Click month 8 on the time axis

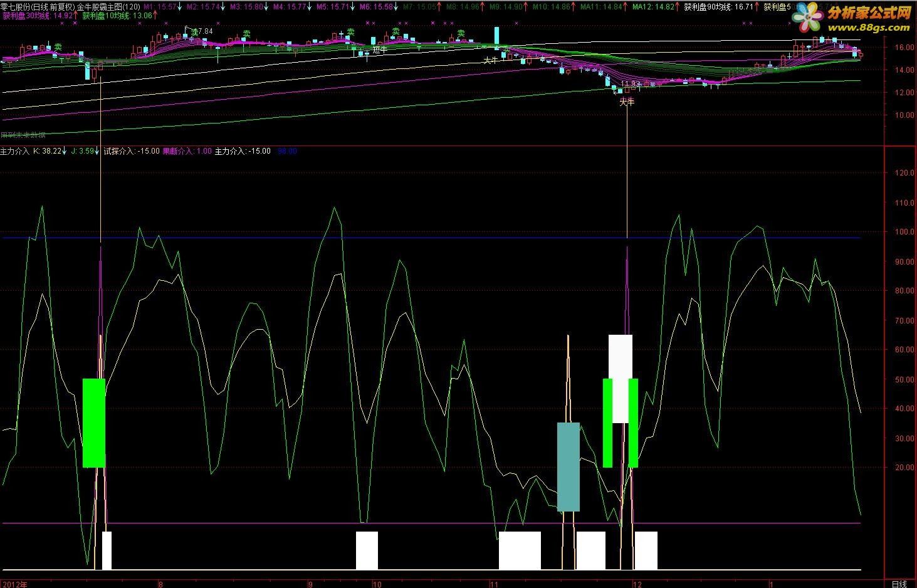161,584
